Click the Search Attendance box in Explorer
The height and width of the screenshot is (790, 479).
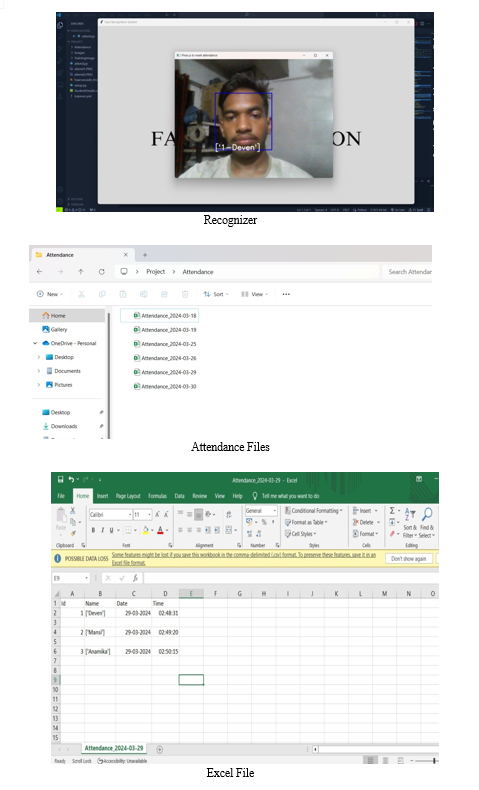tap(407, 272)
